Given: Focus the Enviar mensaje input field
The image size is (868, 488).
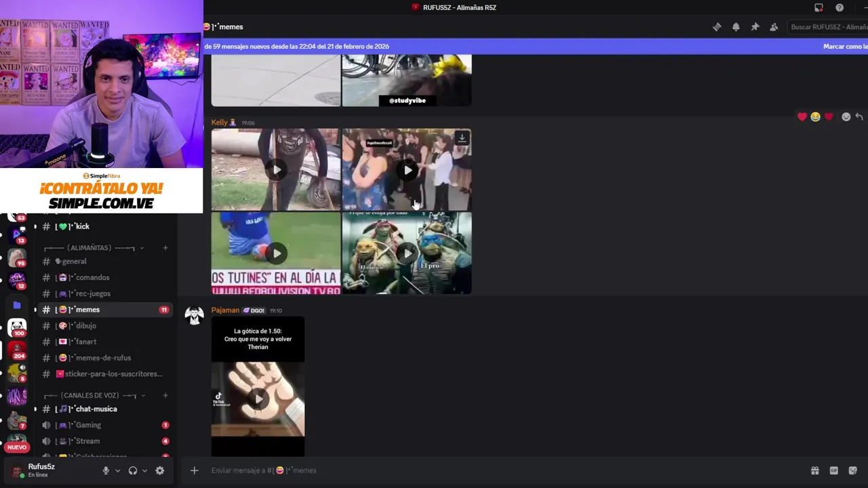Looking at the screenshot, I should pos(502,470).
